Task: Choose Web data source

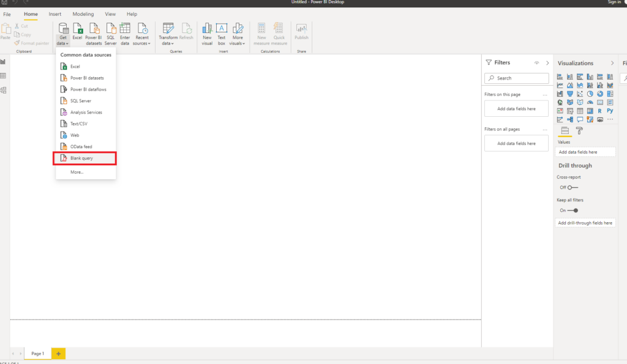Action: [86, 135]
